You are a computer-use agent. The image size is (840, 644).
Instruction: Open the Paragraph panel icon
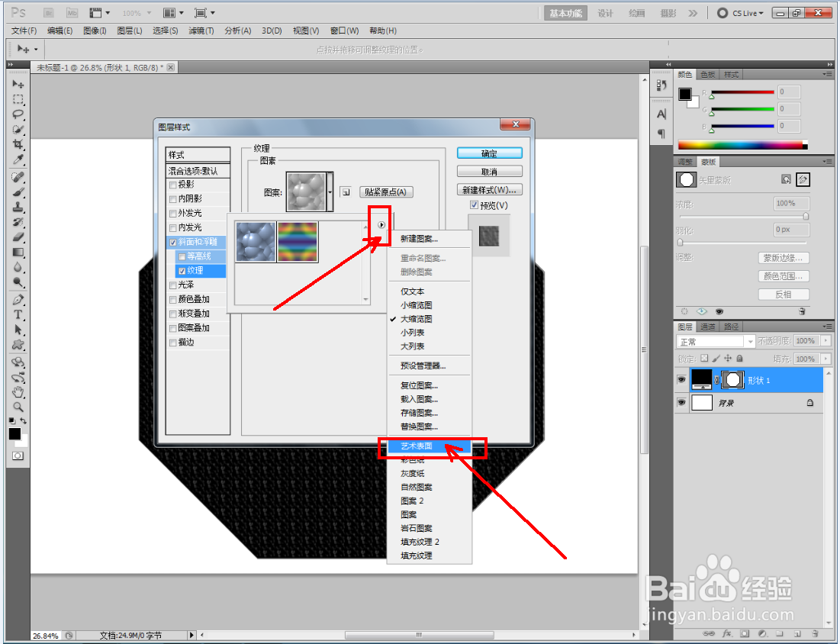tap(661, 134)
